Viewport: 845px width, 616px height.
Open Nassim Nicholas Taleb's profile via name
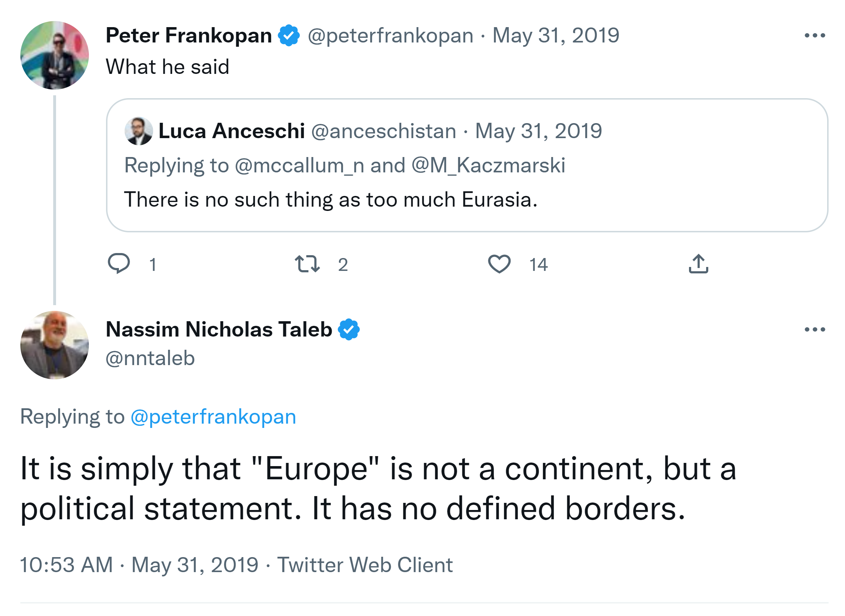point(219,329)
